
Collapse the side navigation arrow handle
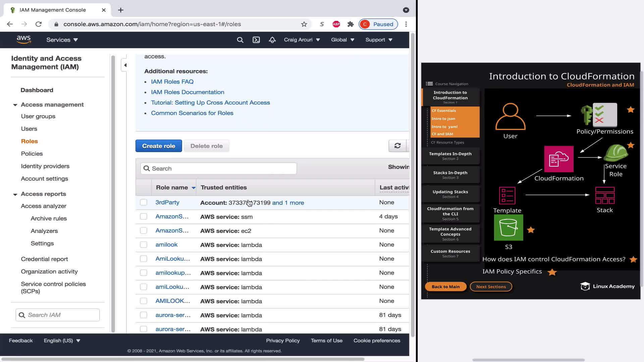(125, 65)
